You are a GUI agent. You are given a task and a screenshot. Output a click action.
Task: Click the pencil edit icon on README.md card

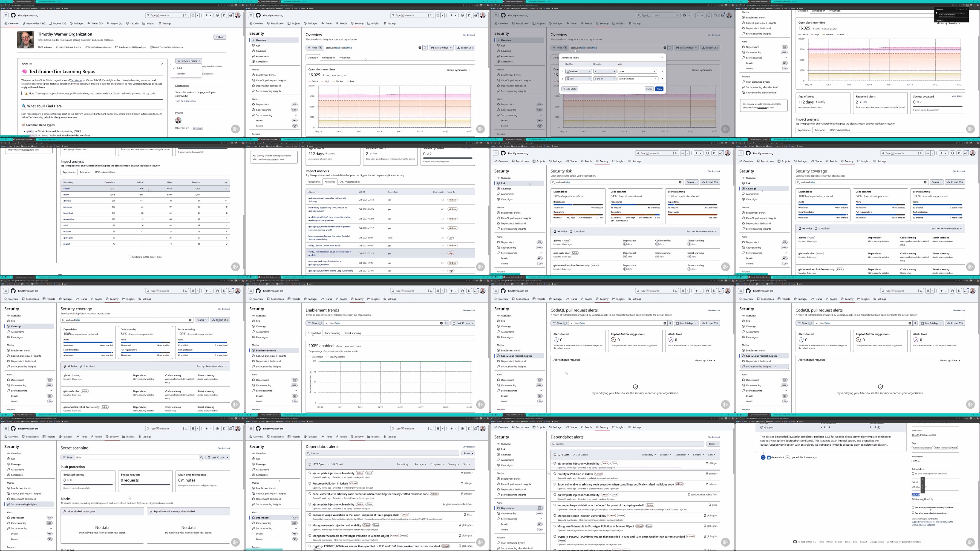coord(162,64)
